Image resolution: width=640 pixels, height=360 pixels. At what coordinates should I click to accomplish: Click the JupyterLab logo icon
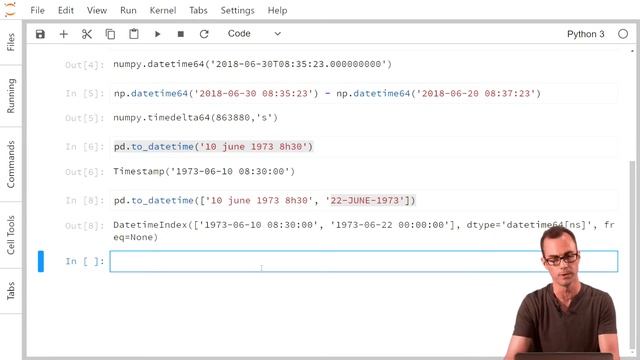[10, 9]
